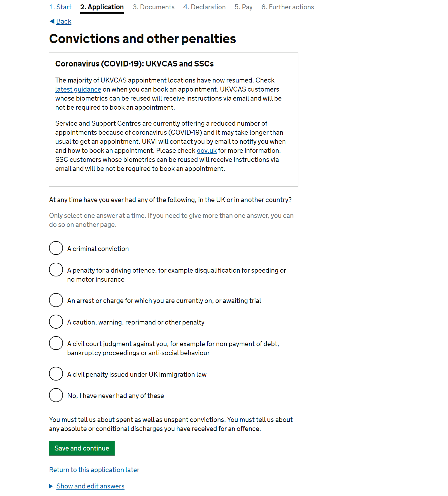Click the Show and edit answers triangle
Screen dimensions: 448x496
tap(51, 486)
